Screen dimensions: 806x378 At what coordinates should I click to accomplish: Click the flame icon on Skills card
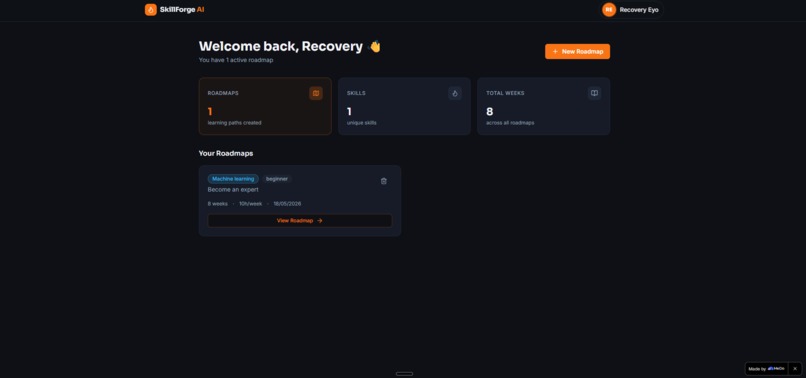455,93
